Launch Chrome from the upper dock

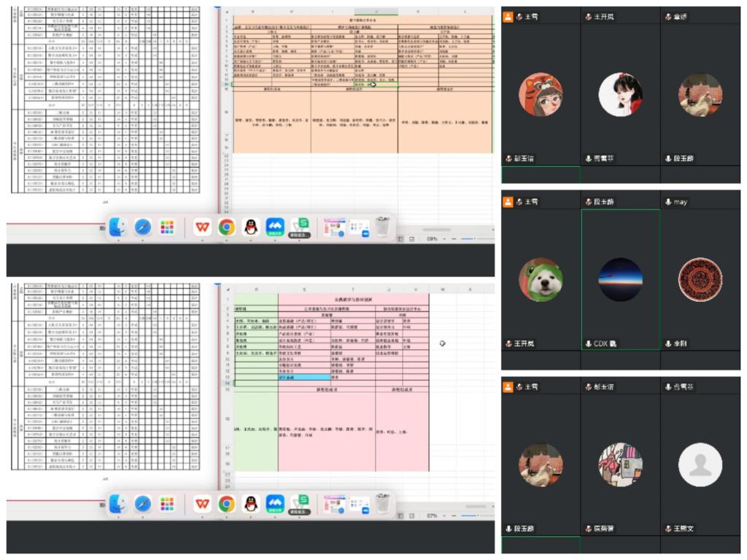pos(226,227)
